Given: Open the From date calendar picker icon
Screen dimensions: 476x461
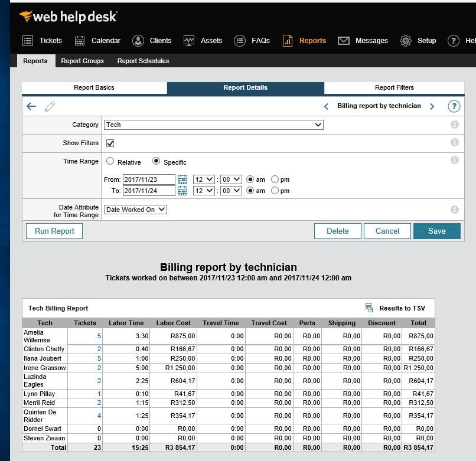Looking at the screenshot, I should pos(182,179).
